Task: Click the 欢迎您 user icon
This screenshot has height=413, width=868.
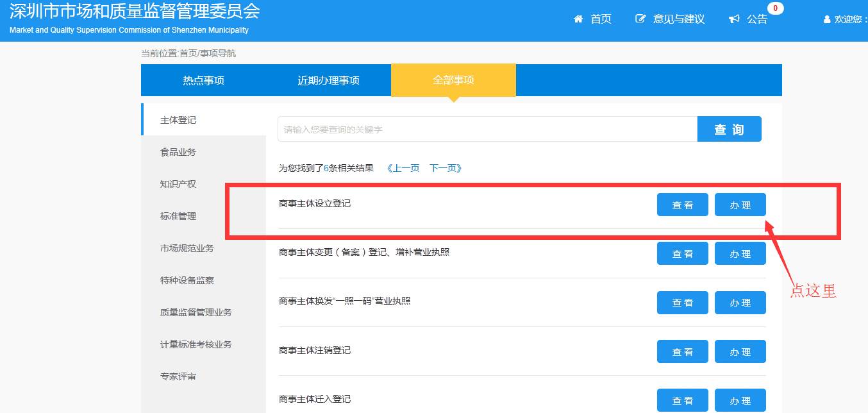Action: [x=826, y=19]
